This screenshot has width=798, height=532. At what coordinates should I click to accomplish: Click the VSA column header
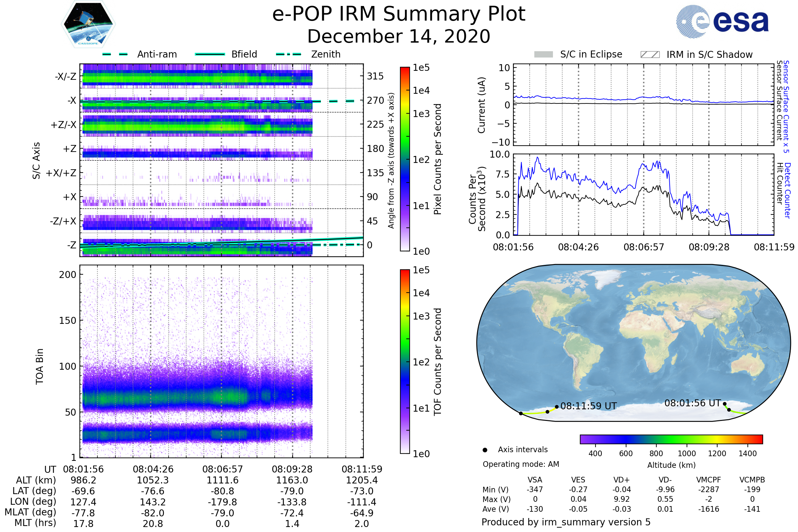(x=535, y=480)
